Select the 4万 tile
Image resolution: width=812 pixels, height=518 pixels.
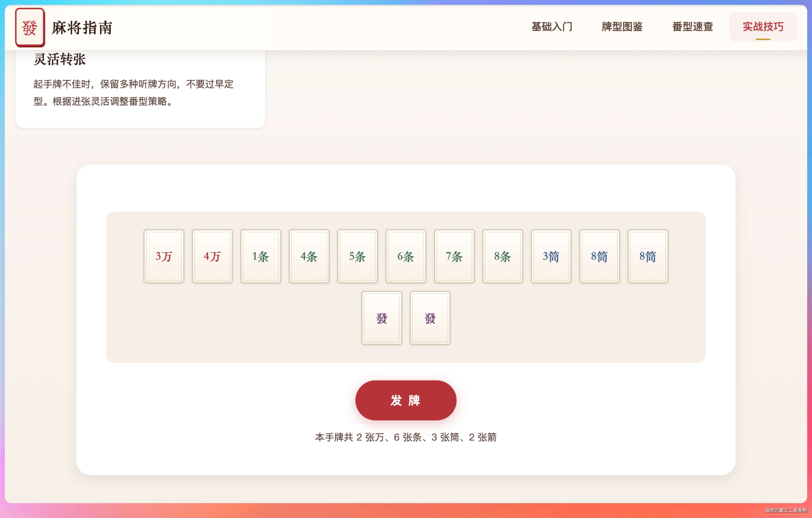[x=212, y=256]
